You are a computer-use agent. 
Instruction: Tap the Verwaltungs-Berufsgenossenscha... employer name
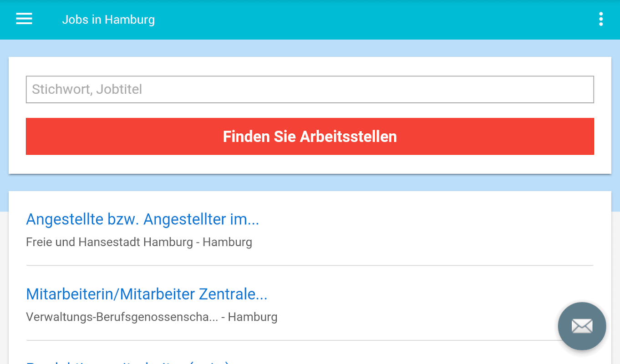pyautogui.click(x=122, y=317)
